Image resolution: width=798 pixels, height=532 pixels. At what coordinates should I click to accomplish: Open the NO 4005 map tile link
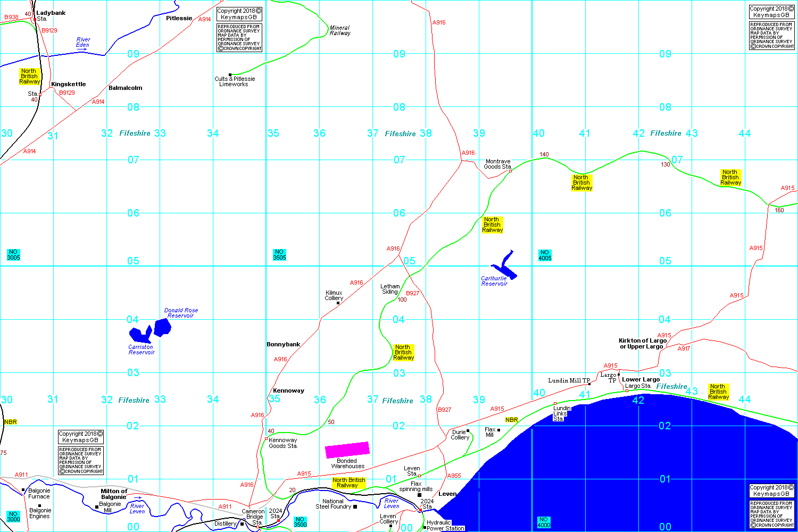pyautogui.click(x=544, y=255)
